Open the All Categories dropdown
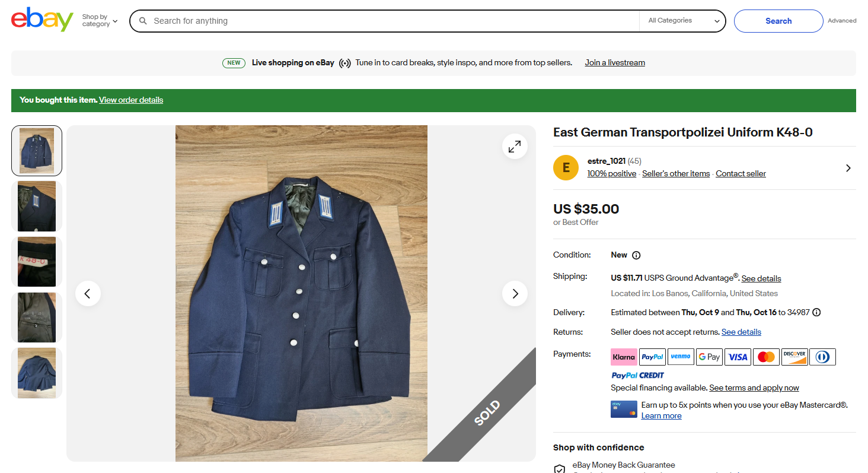This screenshot has height=473, width=868. pos(683,21)
